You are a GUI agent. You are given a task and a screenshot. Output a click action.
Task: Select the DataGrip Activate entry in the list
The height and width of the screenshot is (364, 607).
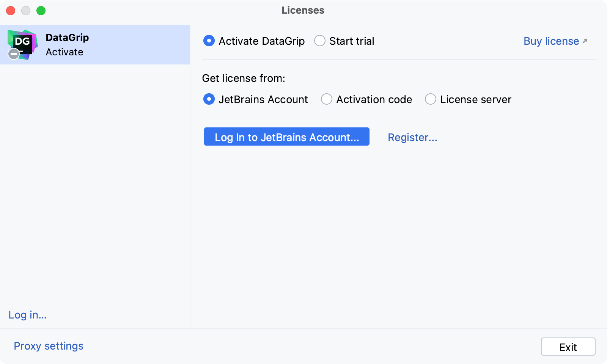95,44
